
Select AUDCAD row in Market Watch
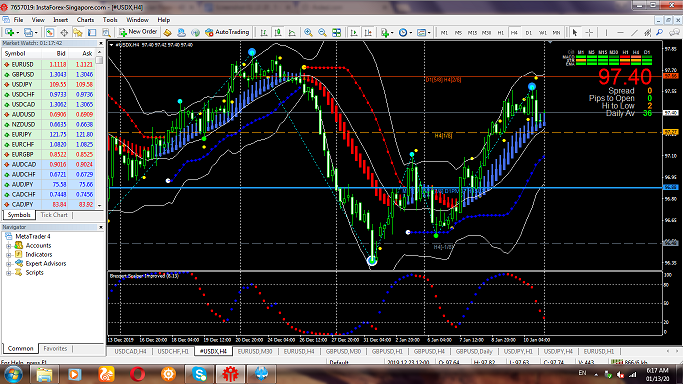49,165
